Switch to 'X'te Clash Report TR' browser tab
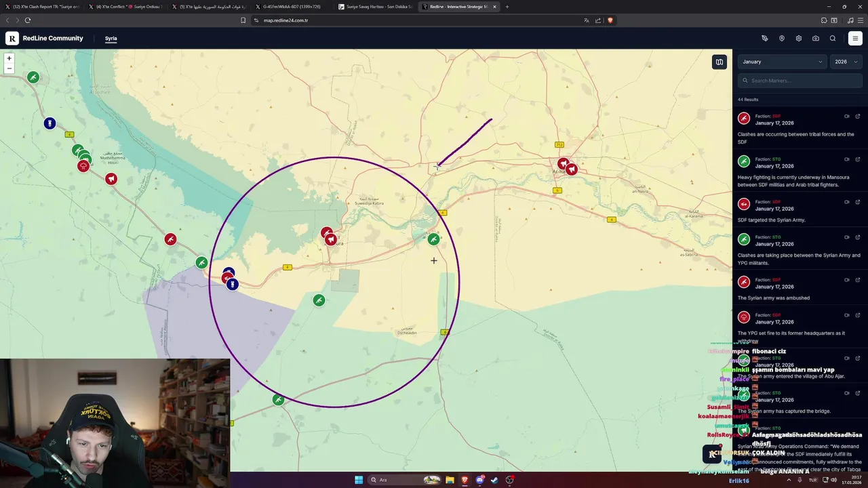The image size is (868, 488). tap(42, 7)
